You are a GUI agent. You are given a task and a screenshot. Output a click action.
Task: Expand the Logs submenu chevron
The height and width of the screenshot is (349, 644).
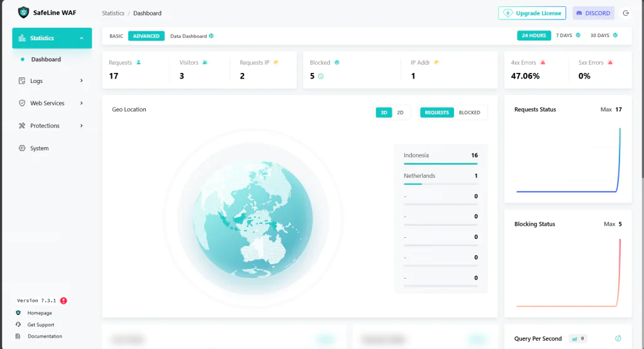[x=81, y=81]
